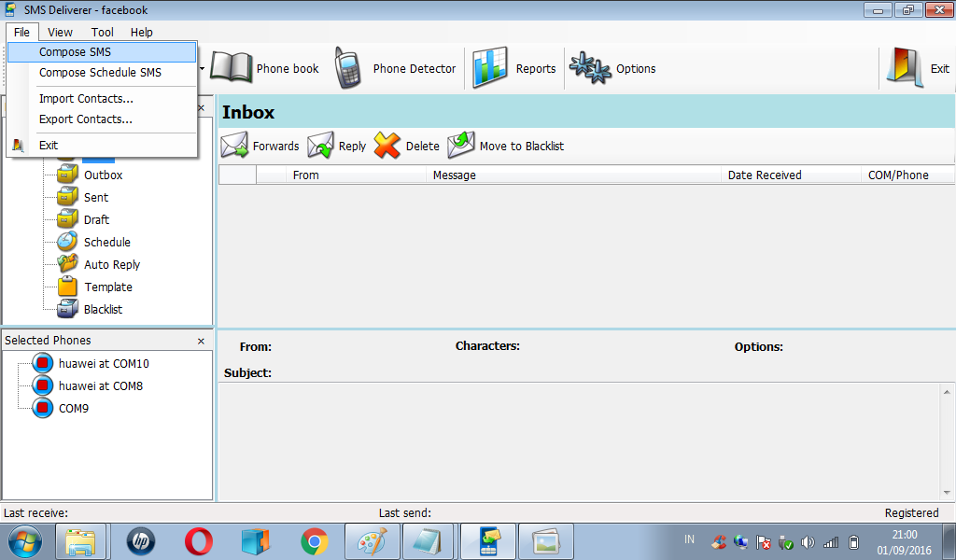Screen dimensions: 956x560
Task: Select the Outbox tree item text
Action: point(103,175)
